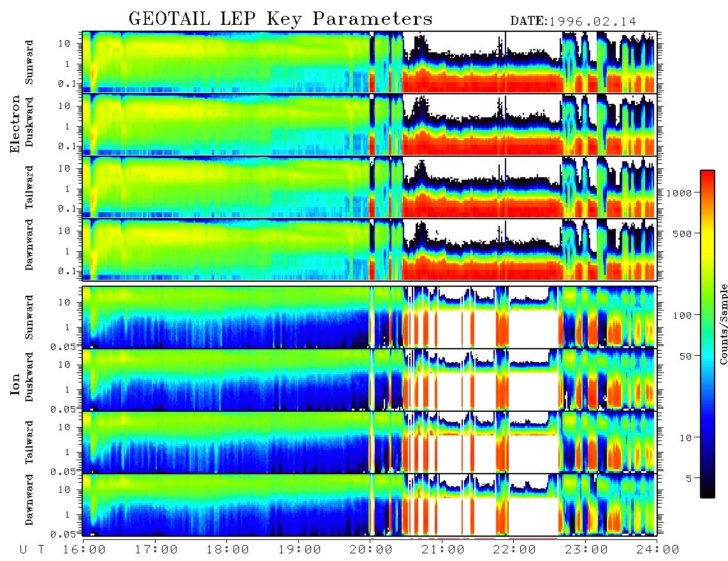Click the "Counts/Sample" colorbar label

(723, 324)
